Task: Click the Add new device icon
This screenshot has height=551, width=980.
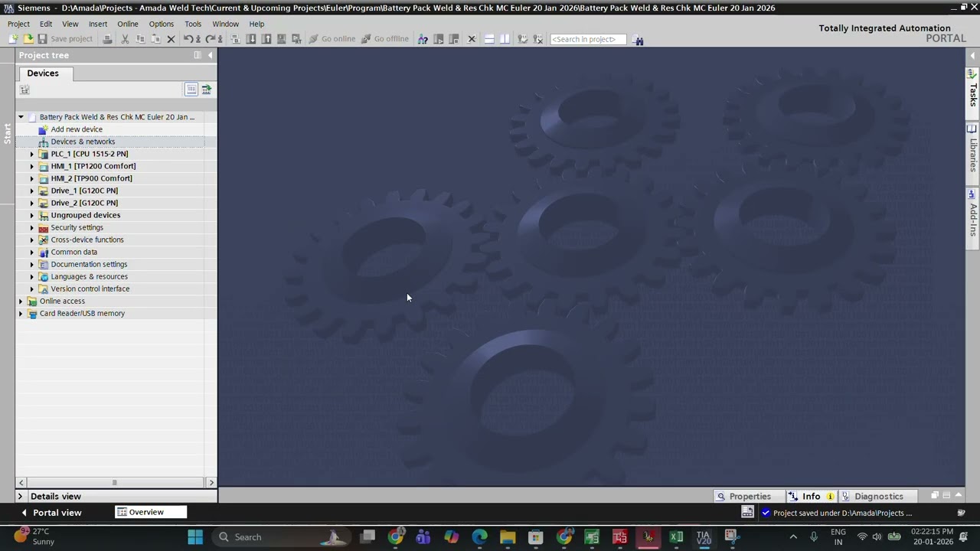Action: click(x=43, y=129)
